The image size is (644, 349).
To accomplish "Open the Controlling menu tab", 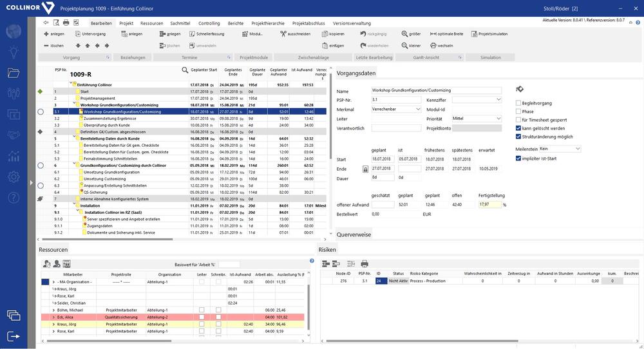I will click(x=209, y=23).
